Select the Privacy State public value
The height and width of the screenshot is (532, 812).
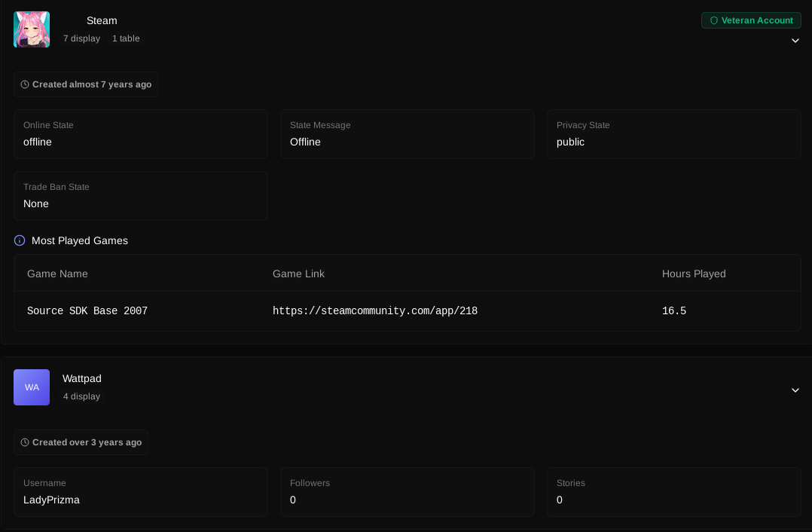570,142
